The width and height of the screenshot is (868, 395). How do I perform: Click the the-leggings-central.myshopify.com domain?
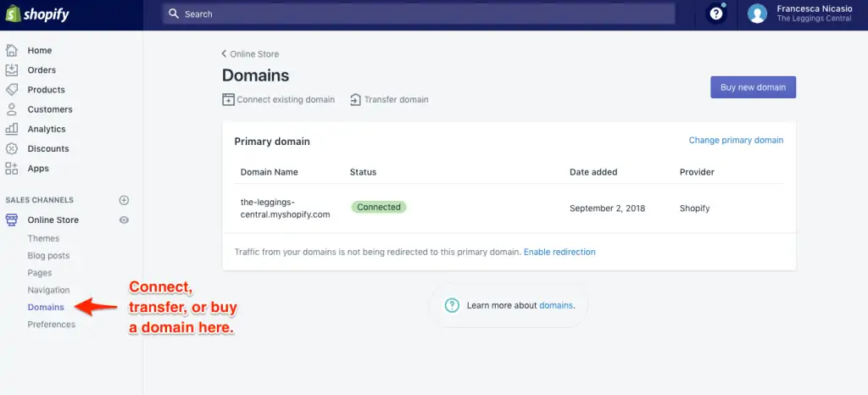click(x=285, y=208)
